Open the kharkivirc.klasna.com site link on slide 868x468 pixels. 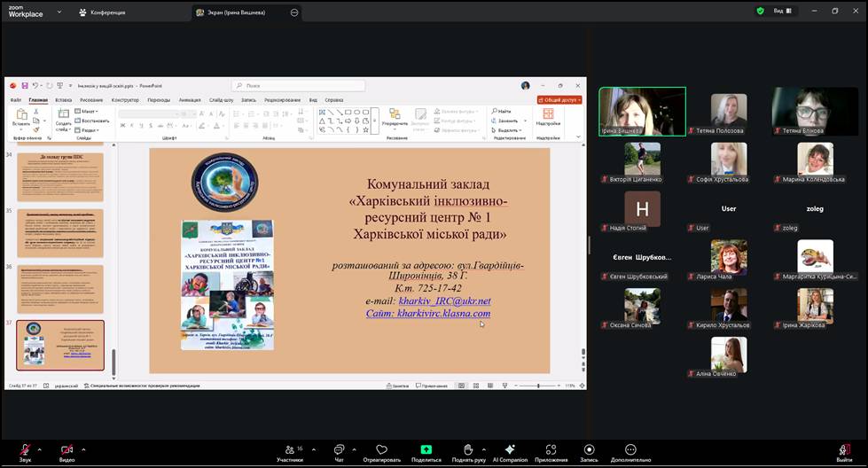pos(443,314)
